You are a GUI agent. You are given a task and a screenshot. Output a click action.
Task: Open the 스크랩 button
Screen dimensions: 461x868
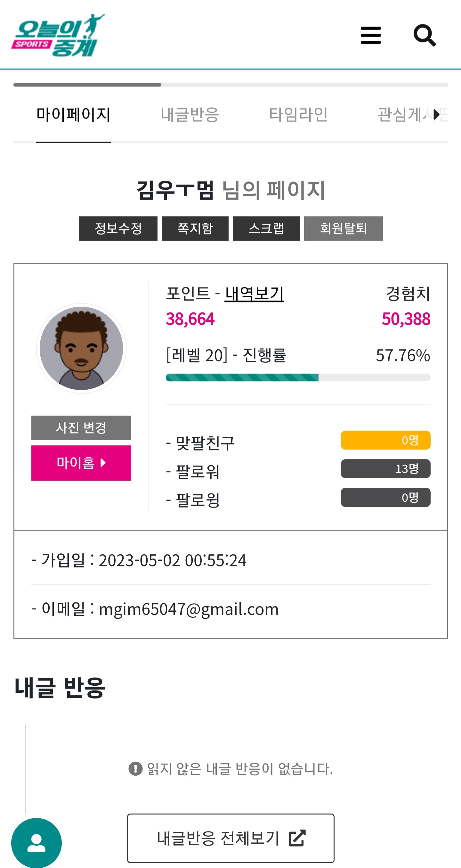pos(266,228)
